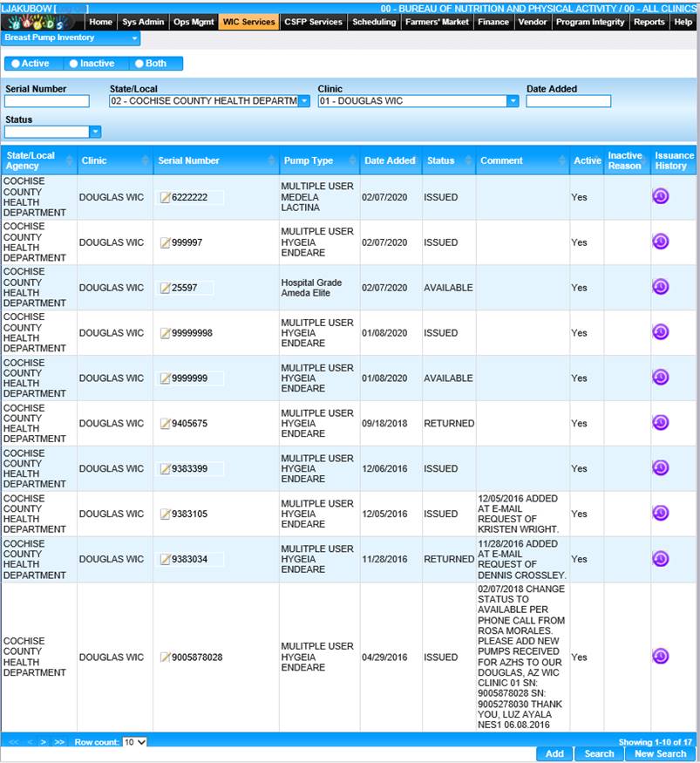The image size is (700, 763).
Task: Open the Finance menu
Action: point(493,22)
